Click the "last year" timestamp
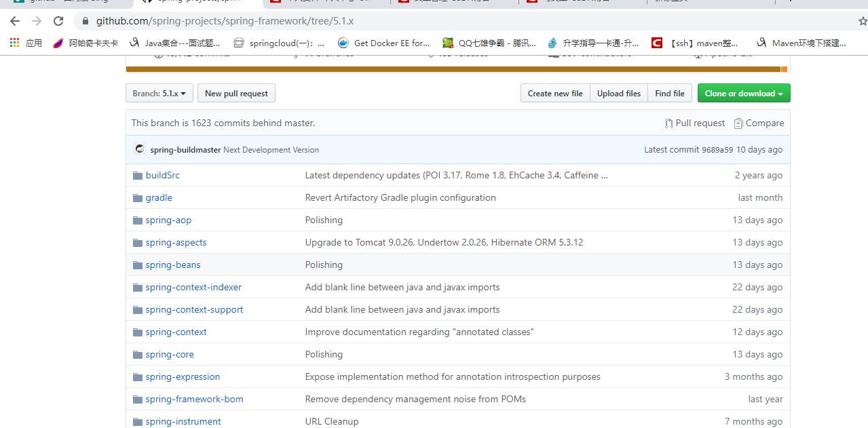868x428 pixels. pyautogui.click(x=766, y=399)
